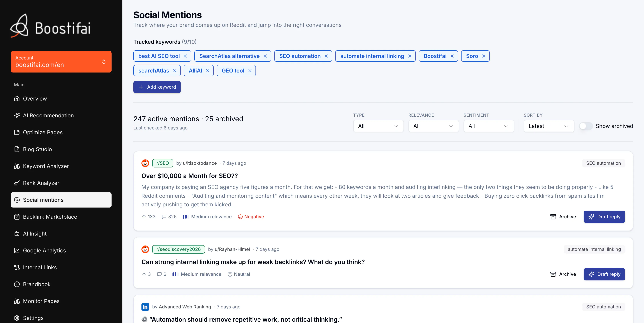The width and height of the screenshot is (644, 323).
Task: Click the relevance bars icon on the r/SEO post
Action: coord(185,217)
